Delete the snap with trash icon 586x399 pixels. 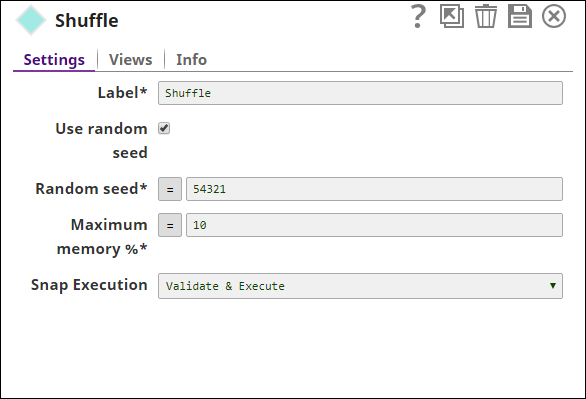point(486,16)
